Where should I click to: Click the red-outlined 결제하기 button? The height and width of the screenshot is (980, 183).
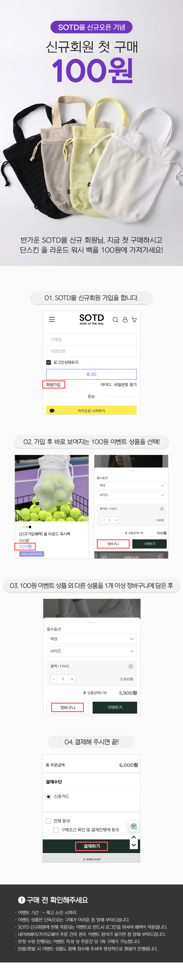[91, 846]
